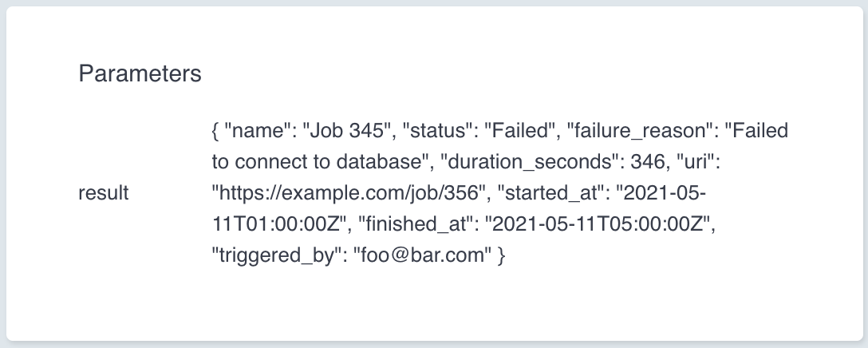This screenshot has width=868, height=348.
Task: Click the opening curly brace of the JSON
Action: tap(216, 131)
